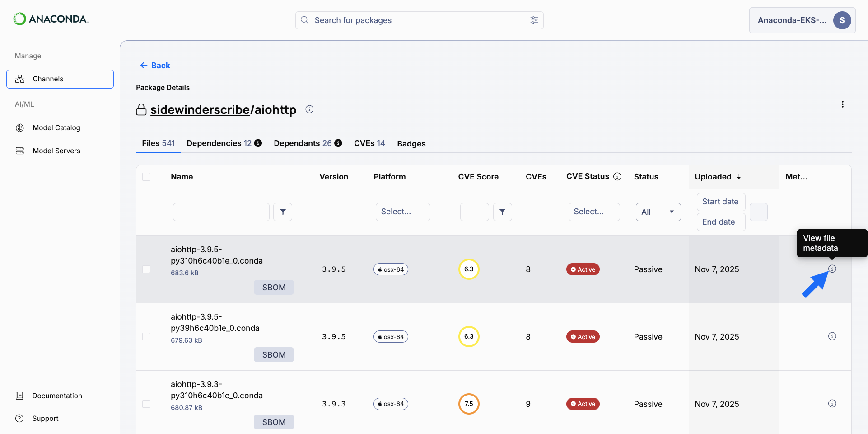868x434 pixels.
Task: Click the 7.5 CVE score circle
Action: (x=469, y=404)
